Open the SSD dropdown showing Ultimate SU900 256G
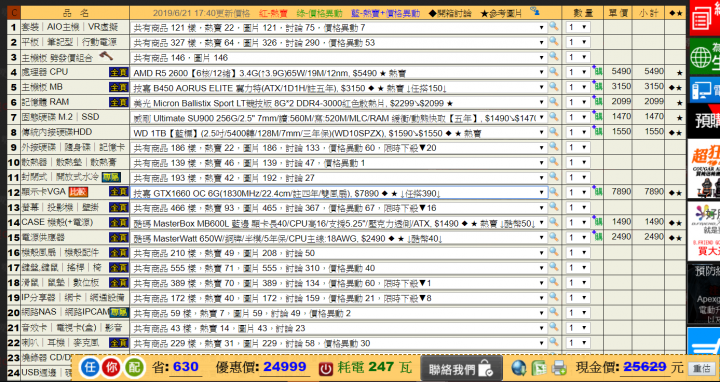Image resolution: width=720 pixels, height=382 pixels. [x=339, y=118]
